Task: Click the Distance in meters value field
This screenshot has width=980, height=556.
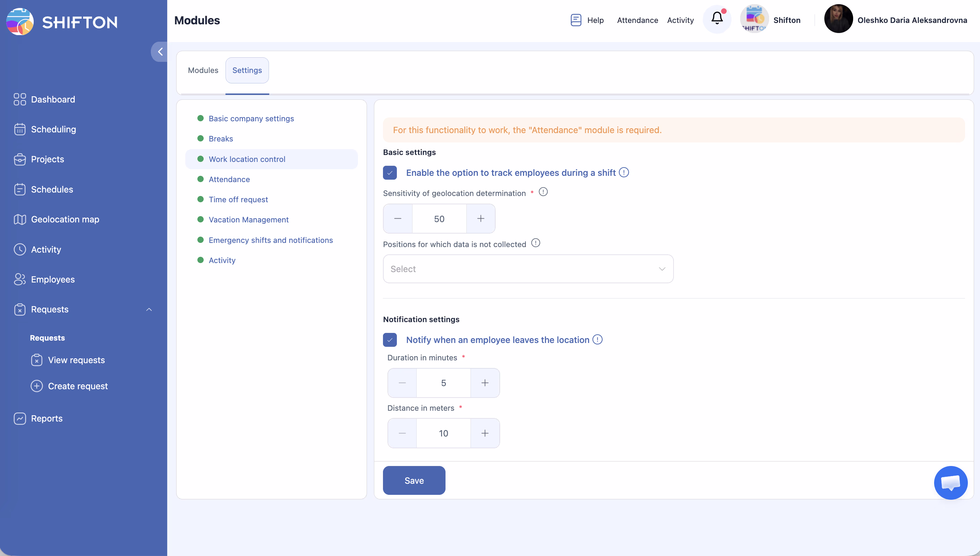Action: point(443,433)
